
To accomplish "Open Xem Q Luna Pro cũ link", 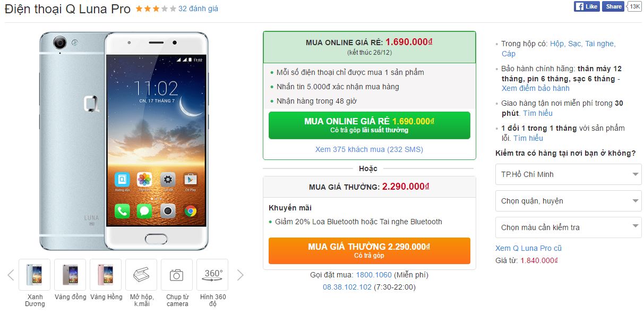I will 528,248.
